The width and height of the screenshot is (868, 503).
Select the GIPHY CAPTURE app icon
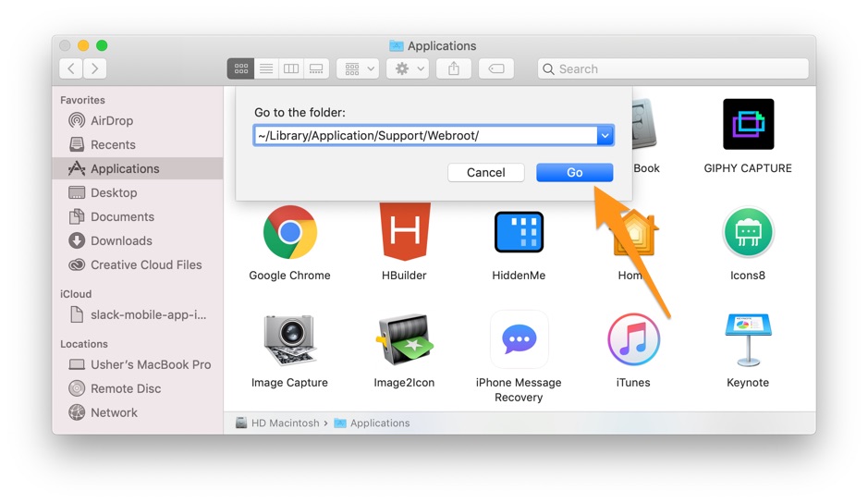(749, 124)
